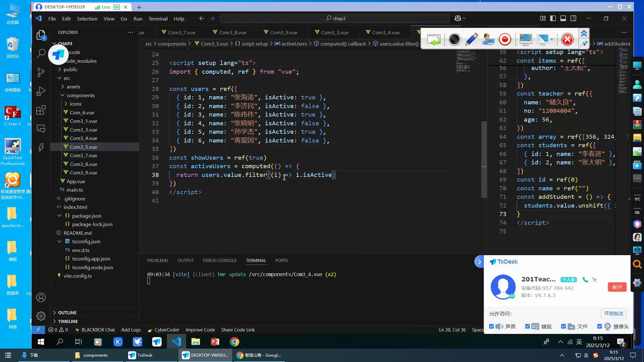Image resolution: width=644 pixels, height=362 pixels.
Task: Select the blue pen annotation tool
Action: click(x=471, y=40)
